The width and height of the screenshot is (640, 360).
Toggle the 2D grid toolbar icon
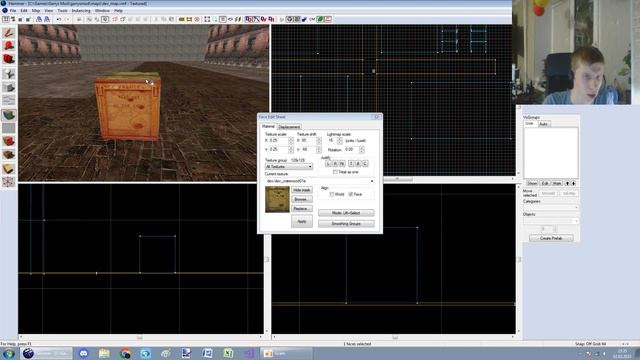[x=6, y=19]
